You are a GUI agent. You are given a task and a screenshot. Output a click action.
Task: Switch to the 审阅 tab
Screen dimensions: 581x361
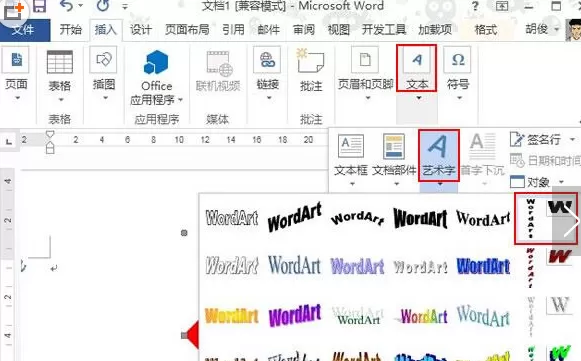point(304,30)
